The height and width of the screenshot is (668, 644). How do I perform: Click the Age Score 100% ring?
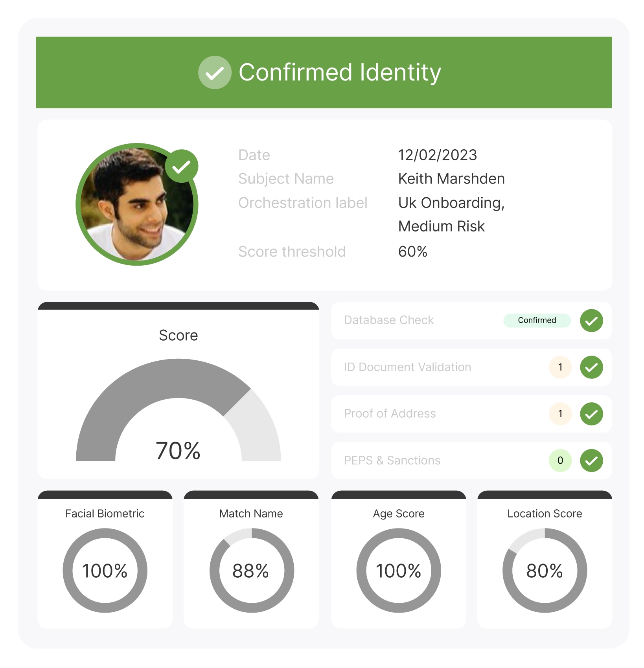click(399, 571)
